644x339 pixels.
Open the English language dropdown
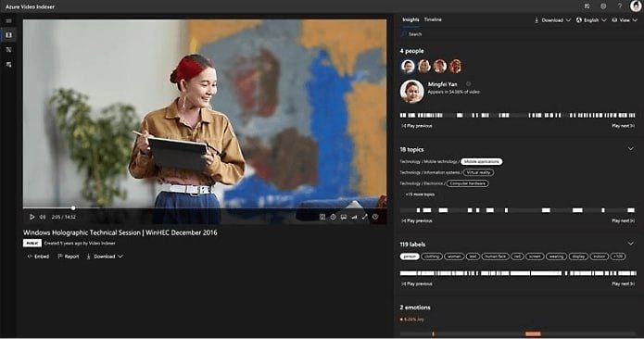[x=591, y=20]
